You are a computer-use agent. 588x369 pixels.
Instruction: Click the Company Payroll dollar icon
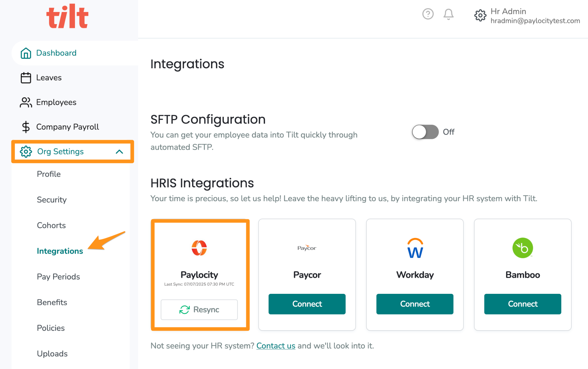[26, 127]
